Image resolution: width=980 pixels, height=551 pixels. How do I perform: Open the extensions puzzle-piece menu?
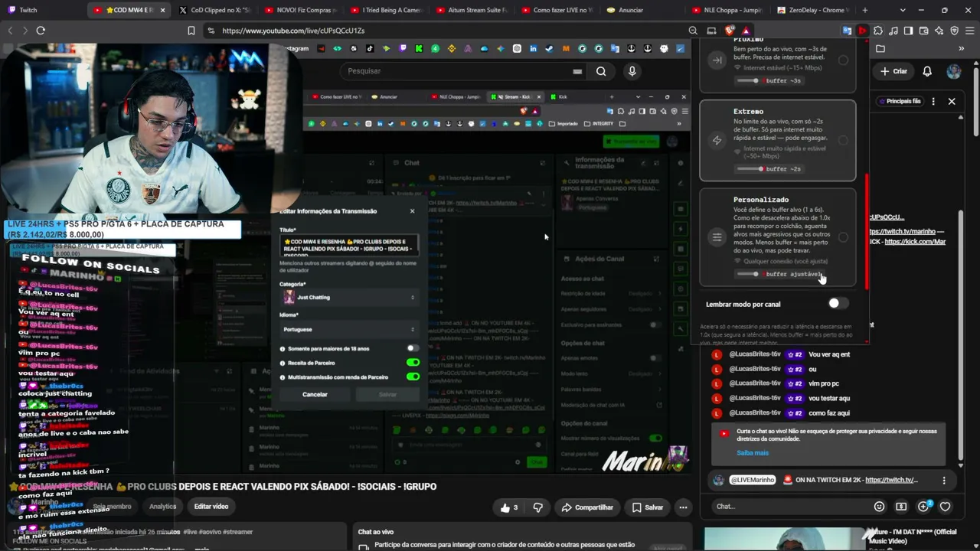point(877,31)
